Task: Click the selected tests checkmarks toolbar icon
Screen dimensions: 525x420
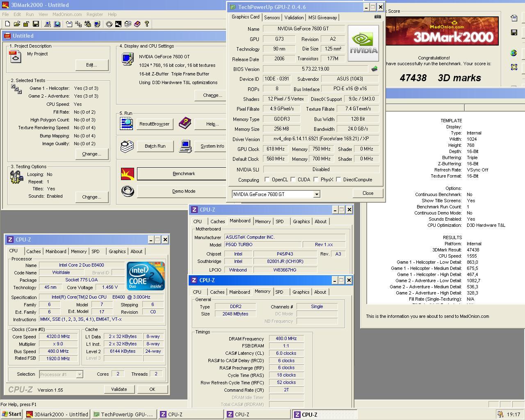Action: coord(78,24)
